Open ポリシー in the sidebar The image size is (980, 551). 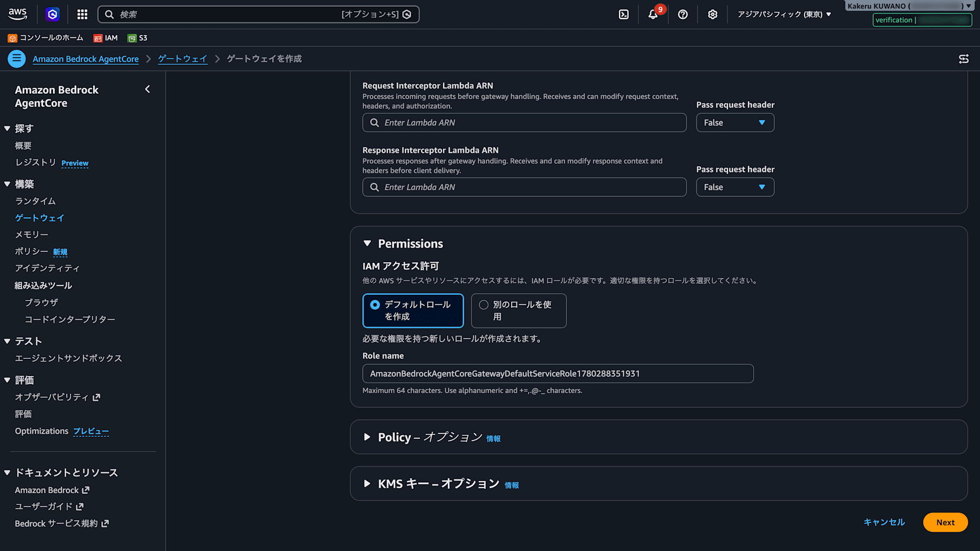(31, 251)
